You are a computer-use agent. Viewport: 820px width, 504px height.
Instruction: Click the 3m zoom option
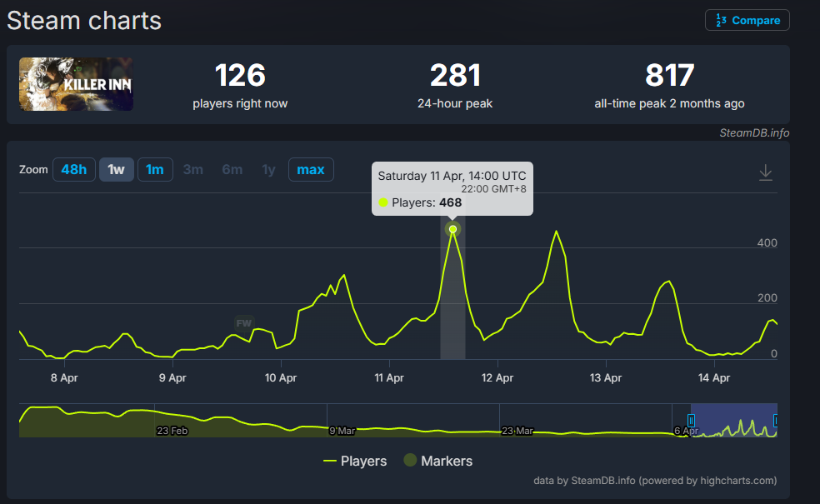click(x=193, y=170)
